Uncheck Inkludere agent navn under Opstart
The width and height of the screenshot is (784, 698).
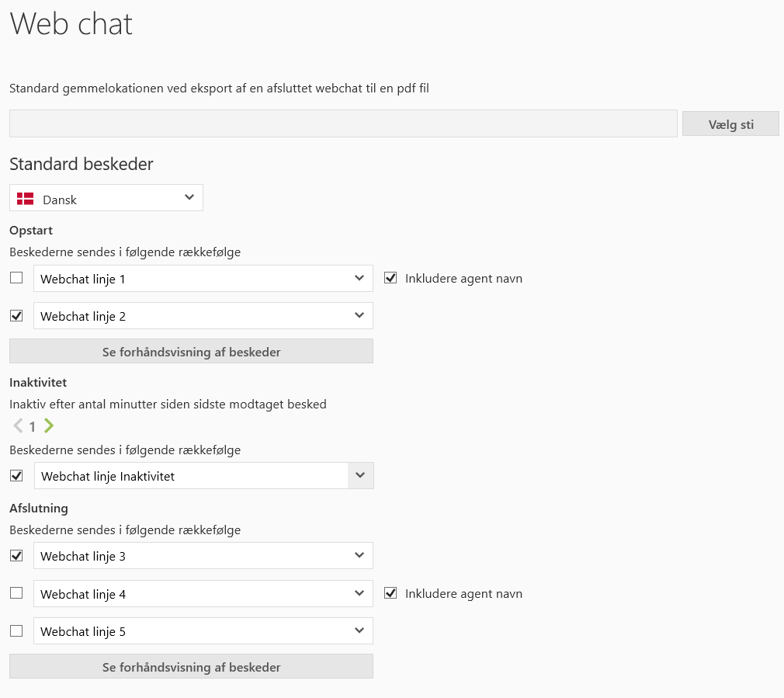[x=390, y=278]
